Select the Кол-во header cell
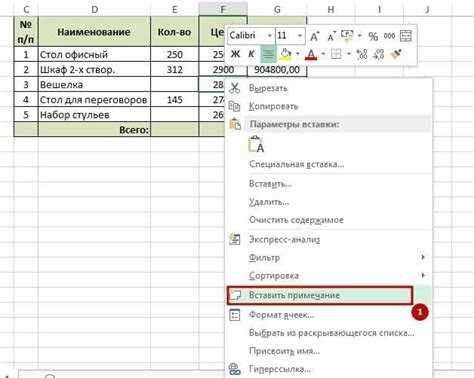The height and width of the screenshot is (378, 474). click(174, 32)
